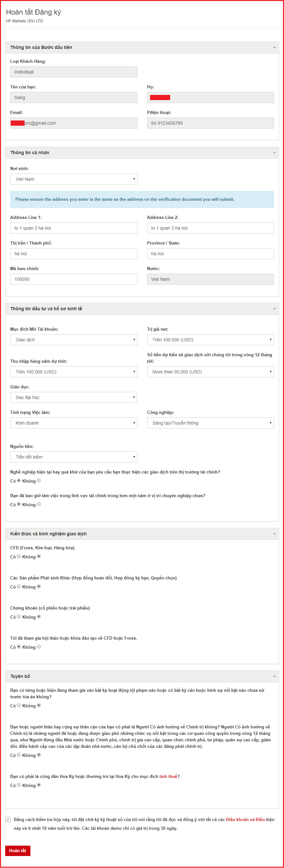Click the "Address Line 2" input field
Viewport: 284px width, 868px height.
pyautogui.click(x=210, y=228)
